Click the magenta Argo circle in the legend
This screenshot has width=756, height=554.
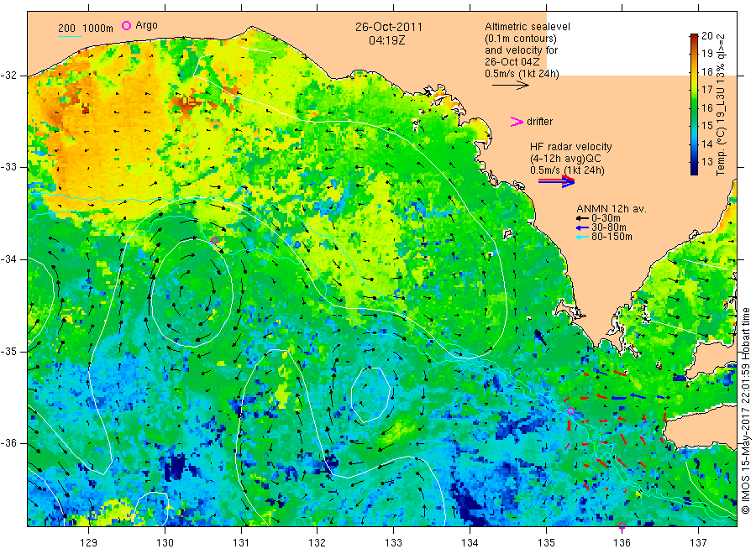(x=126, y=25)
